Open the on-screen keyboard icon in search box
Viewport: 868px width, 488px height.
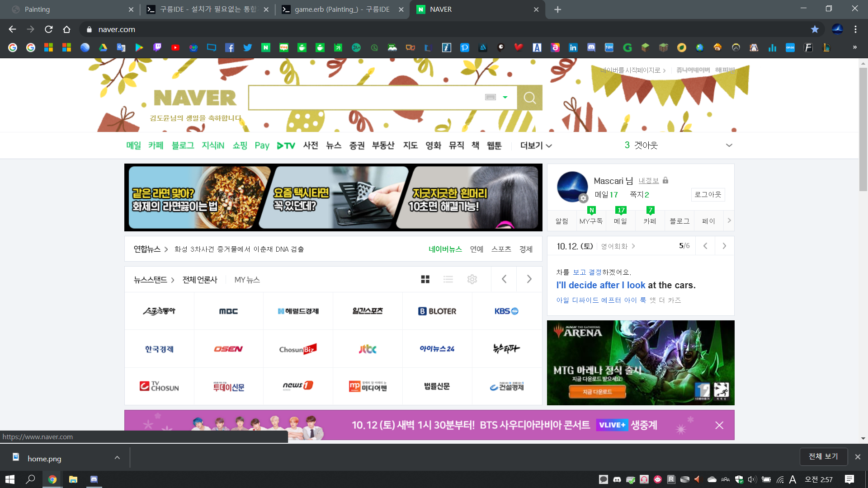[491, 97]
